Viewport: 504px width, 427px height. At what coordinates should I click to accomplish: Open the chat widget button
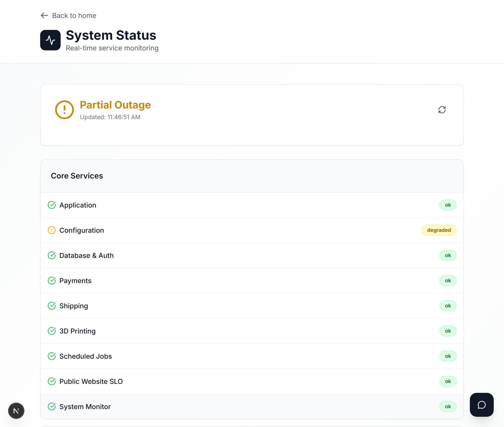(x=482, y=405)
